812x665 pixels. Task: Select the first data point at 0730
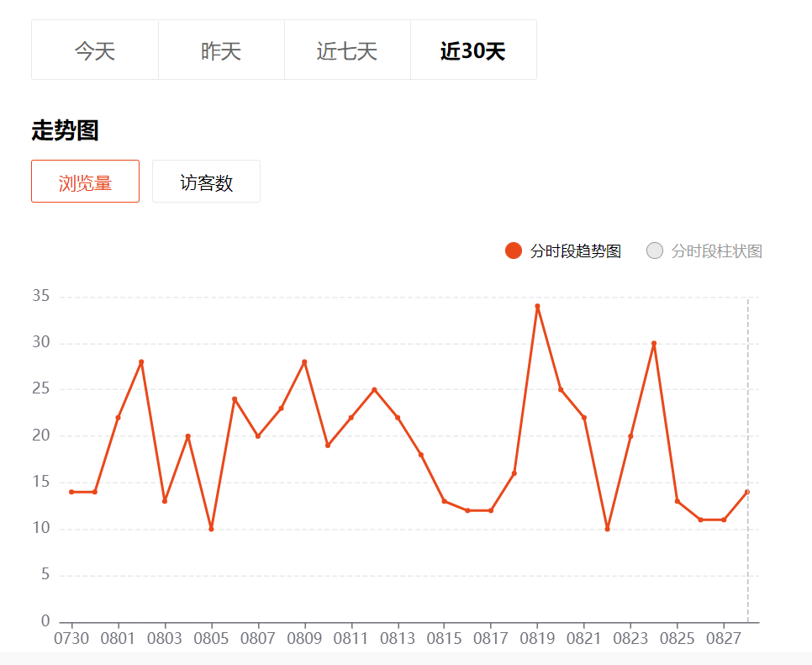coord(71,492)
